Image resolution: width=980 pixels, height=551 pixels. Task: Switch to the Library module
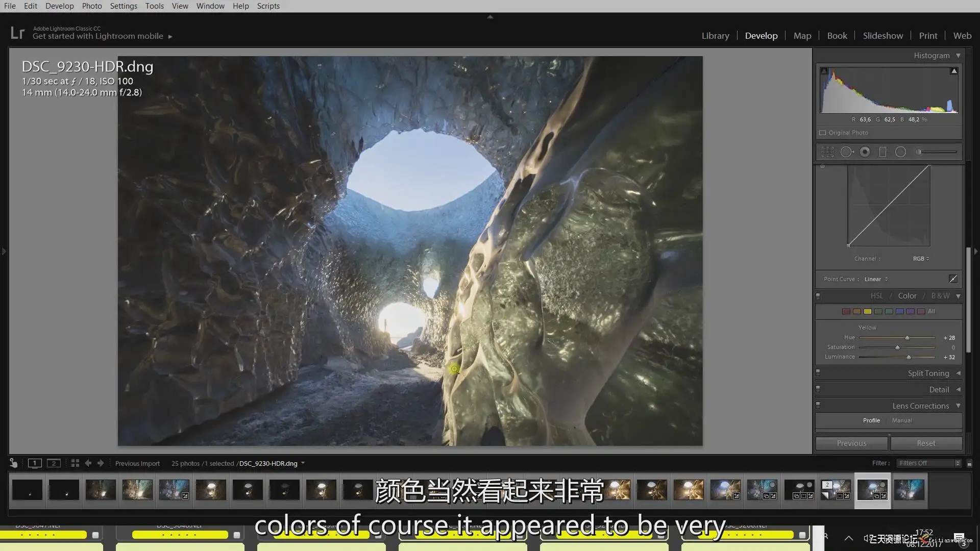click(715, 36)
